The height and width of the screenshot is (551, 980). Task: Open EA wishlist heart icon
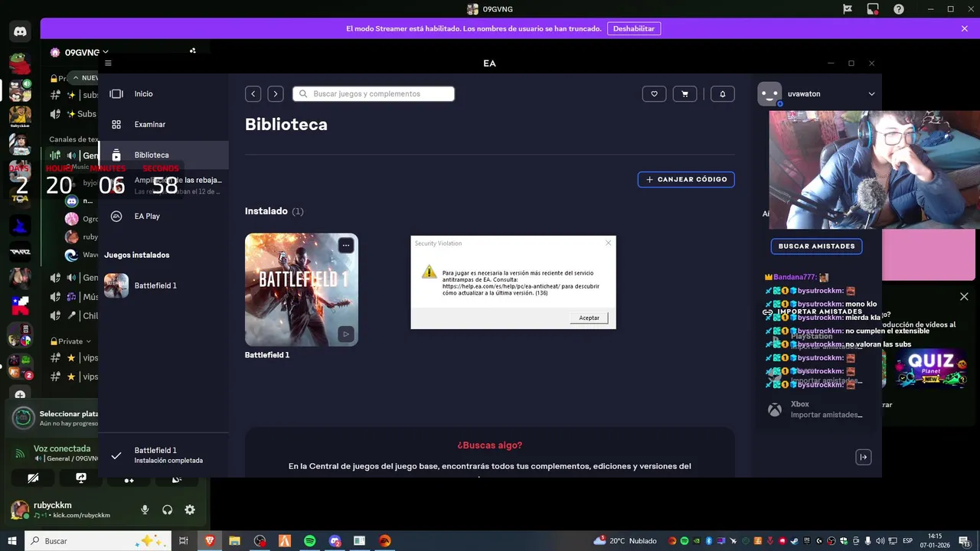pos(654,93)
